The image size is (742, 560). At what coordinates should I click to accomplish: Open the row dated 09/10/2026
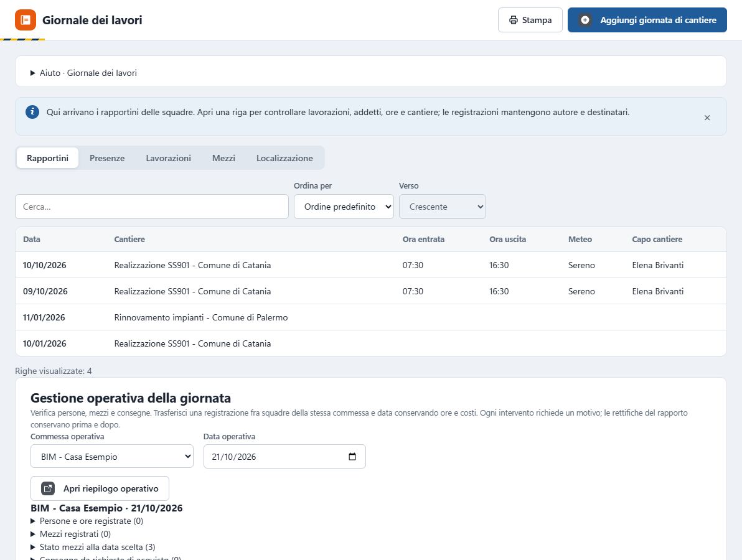point(371,291)
